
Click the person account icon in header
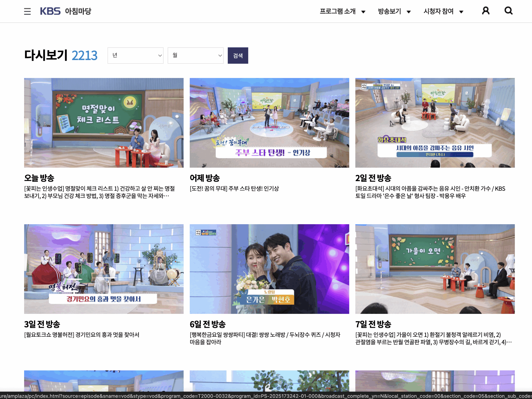pos(486,11)
